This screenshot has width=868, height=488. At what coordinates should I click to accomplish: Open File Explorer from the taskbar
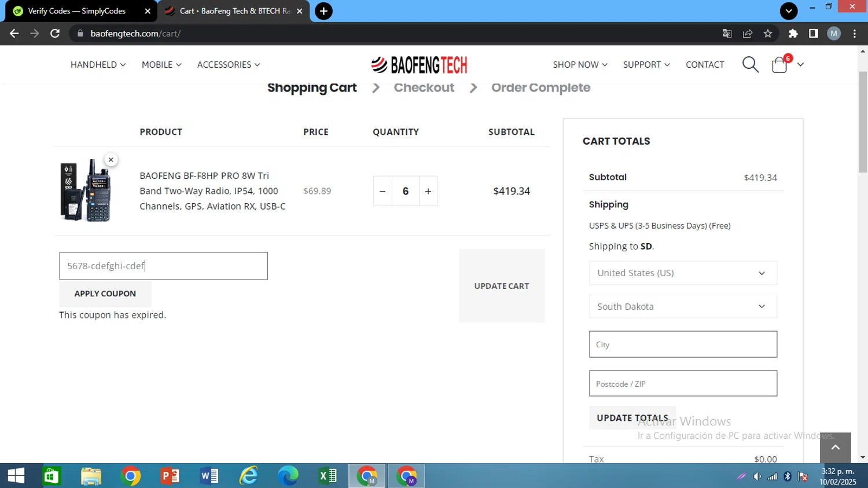coord(91,476)
